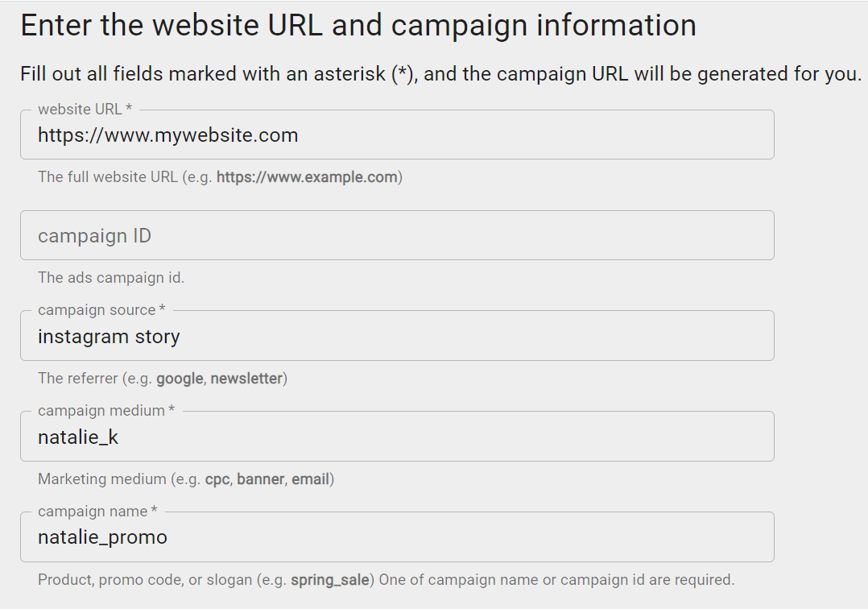This screenshot has height=609, width=868.
Task: Select the campaign medium field with natalie_k
Action: click(397, 437)
